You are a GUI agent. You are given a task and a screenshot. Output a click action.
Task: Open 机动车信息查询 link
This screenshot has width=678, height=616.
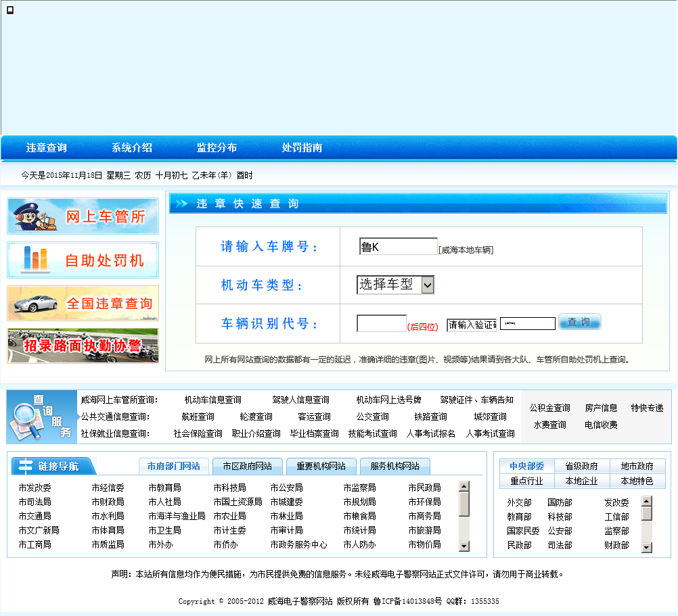(212, 400)
